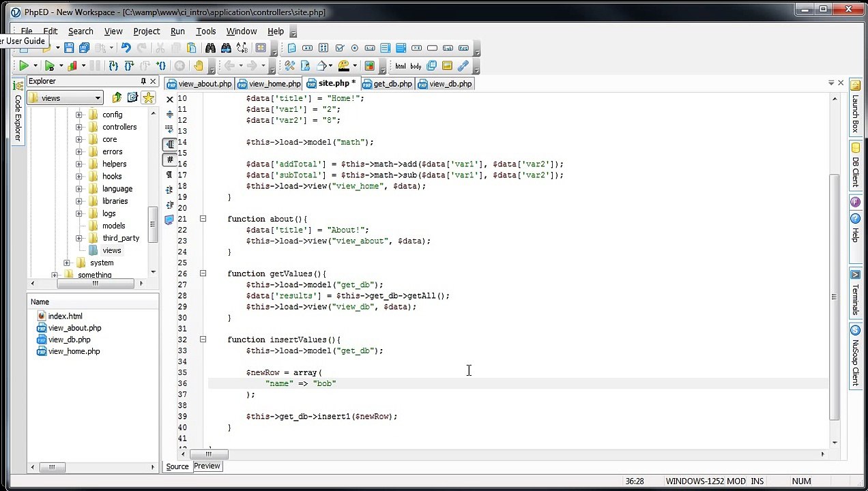Collapse the getValues() function fold marker

[x=203, y=273]
